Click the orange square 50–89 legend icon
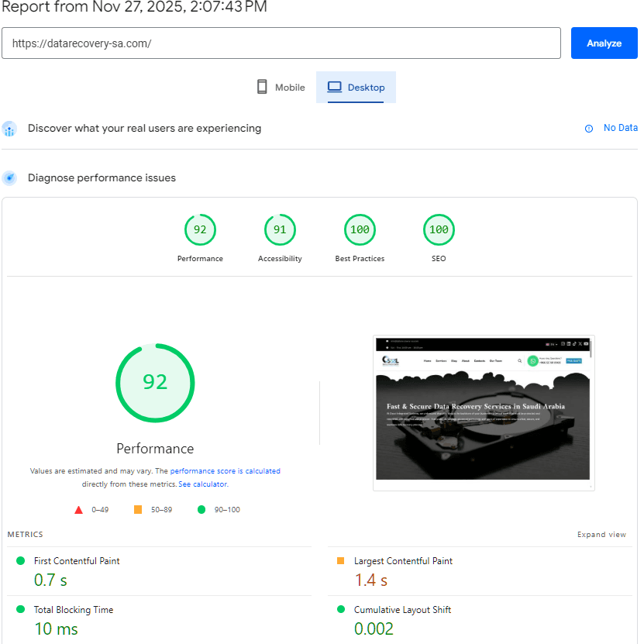Viewport: 644px width, 644px height. [138, 509]
